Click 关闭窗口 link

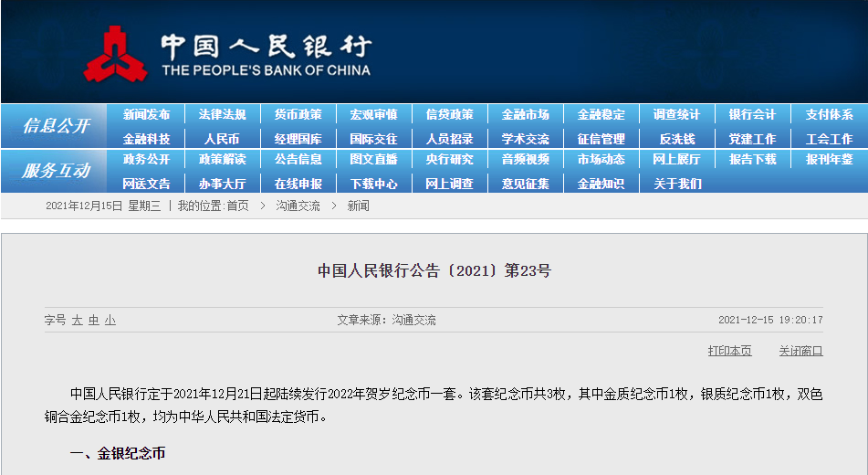tap(801, 351)
